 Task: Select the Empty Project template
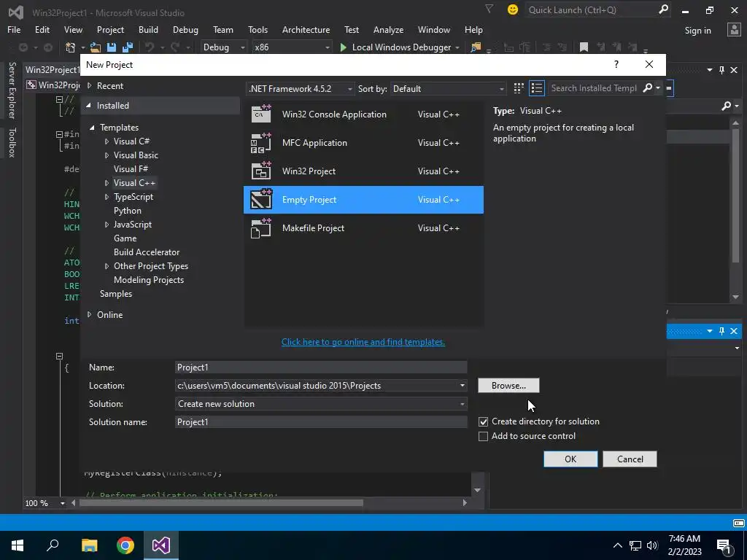coord(363,200)
